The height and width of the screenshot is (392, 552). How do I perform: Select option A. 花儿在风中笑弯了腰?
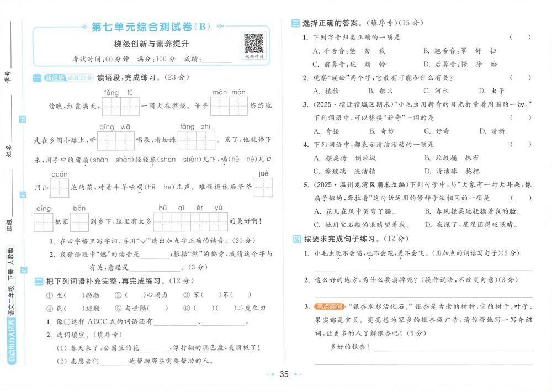(355, 211)
